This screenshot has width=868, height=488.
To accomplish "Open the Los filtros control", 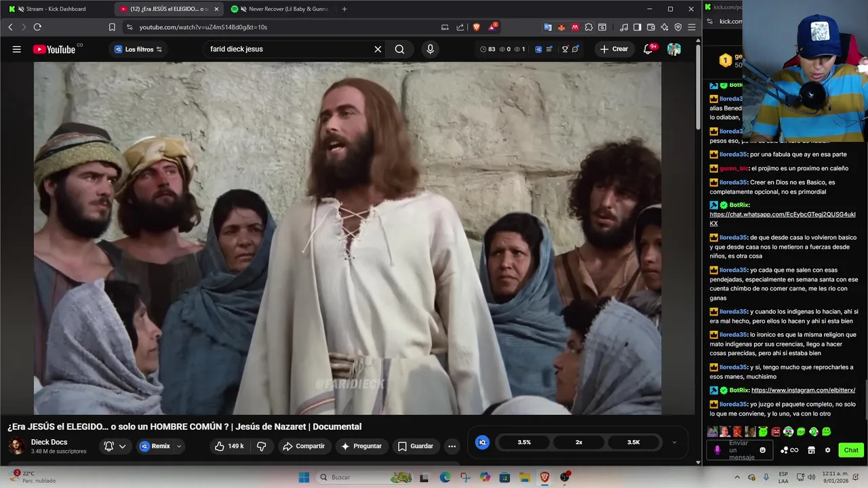I will 138,49.
